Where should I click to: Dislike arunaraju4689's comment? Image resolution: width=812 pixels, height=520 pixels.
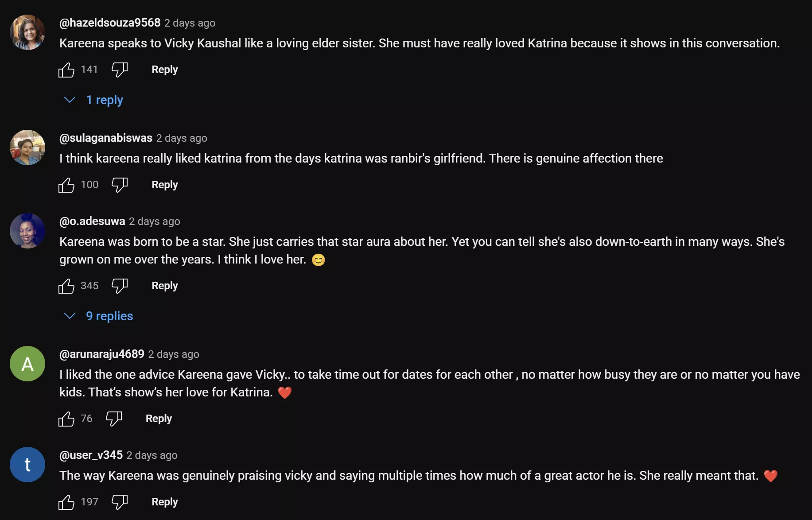113,419
